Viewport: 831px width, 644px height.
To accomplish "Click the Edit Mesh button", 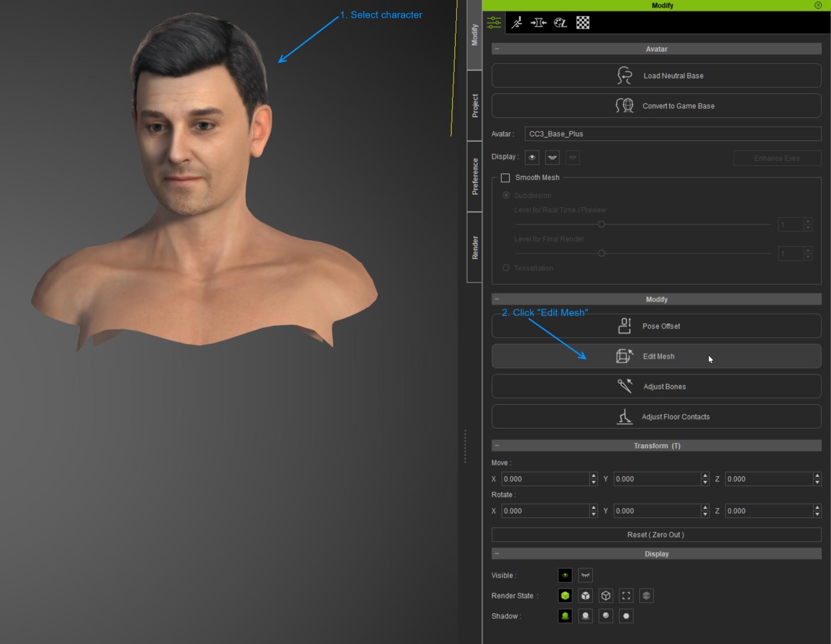I will tap(656, 356).
